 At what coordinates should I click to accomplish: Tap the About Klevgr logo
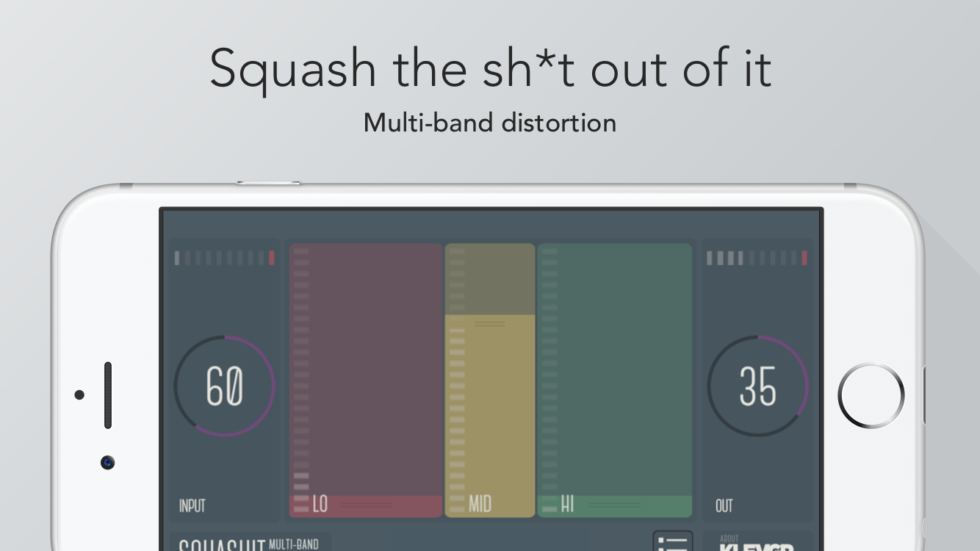tap(757, 544)
